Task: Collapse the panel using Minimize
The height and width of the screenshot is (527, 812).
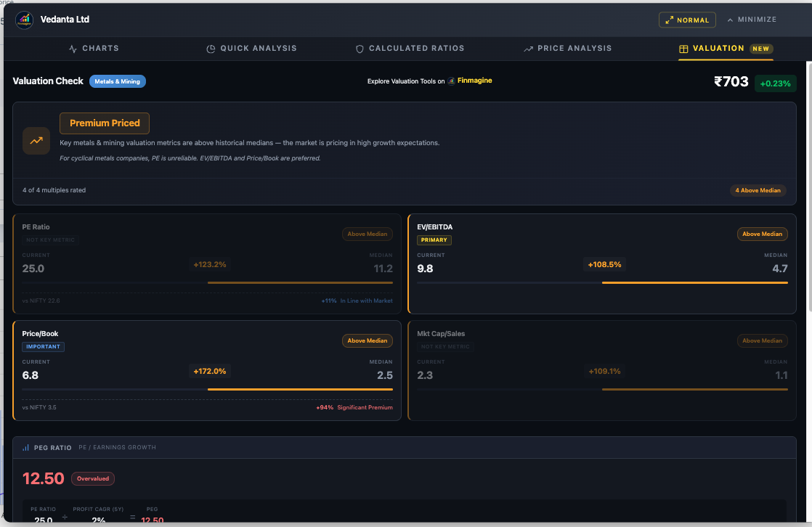Action: pyautogui.click(x=752, y=20)
